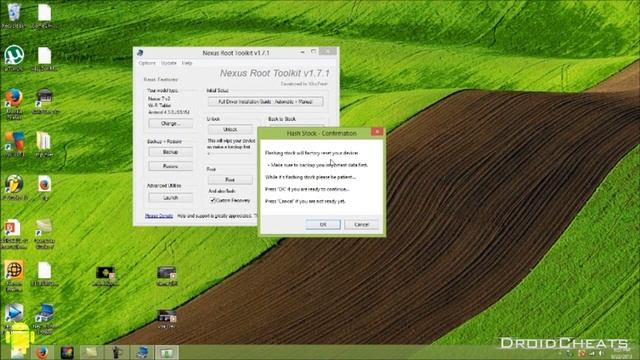Image resolution: width=640 pixels, height=360 pixels.
Task: Select the computer monitor desktop shortcut
Action: (x=44, y=318)
